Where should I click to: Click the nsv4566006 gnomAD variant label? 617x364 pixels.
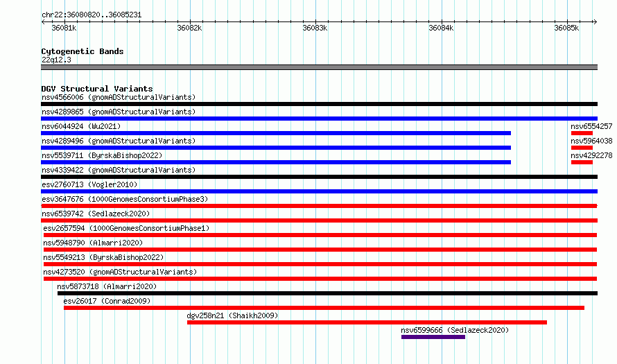point(119,97)
